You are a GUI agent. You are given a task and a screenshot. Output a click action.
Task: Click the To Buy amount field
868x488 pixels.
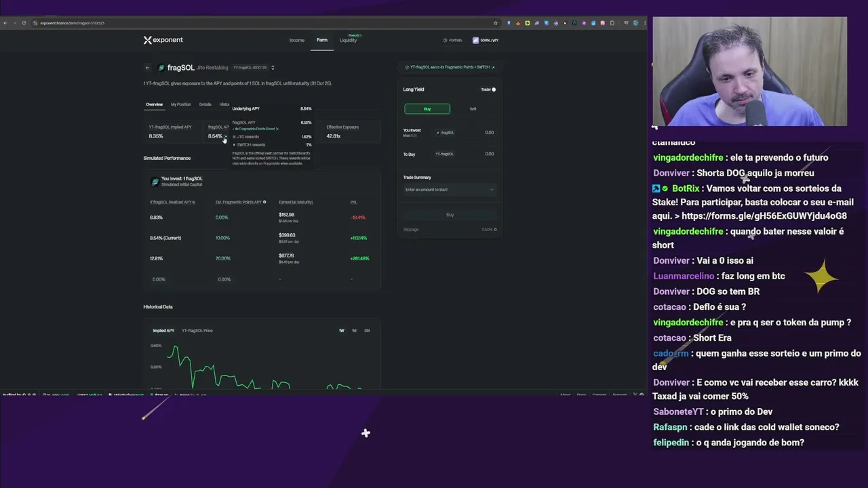click(x=489, y=154)
